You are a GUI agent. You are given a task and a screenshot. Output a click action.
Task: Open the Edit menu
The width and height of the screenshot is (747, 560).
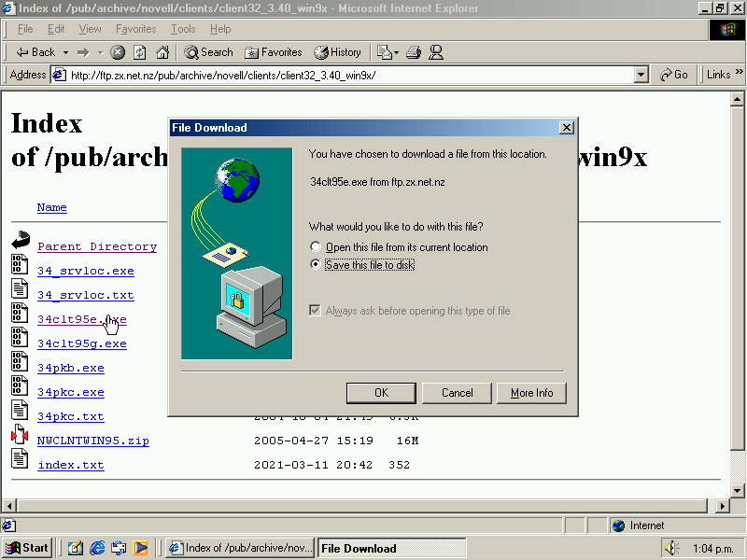(56, 29)
